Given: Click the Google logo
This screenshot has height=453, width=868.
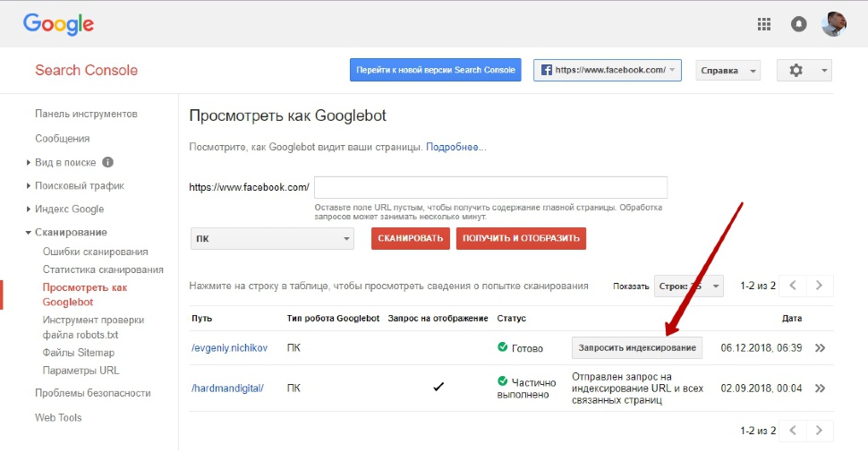Looking at the screenshot, I should coord(58,25).
